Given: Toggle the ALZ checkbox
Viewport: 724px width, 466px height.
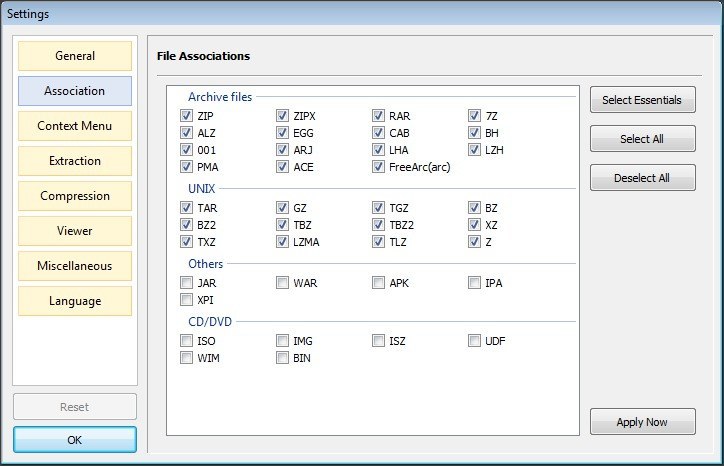Looking at the screenshot, I should [186, 133].
